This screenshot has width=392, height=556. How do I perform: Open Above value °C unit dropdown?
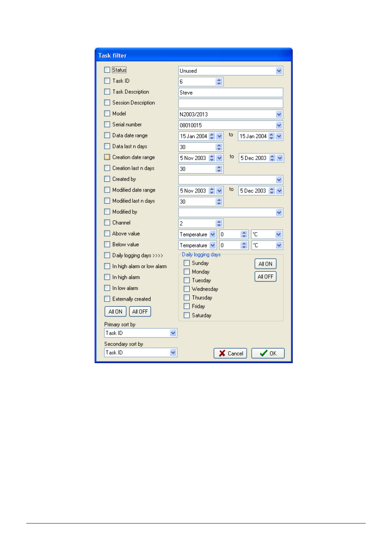[278, 234]
